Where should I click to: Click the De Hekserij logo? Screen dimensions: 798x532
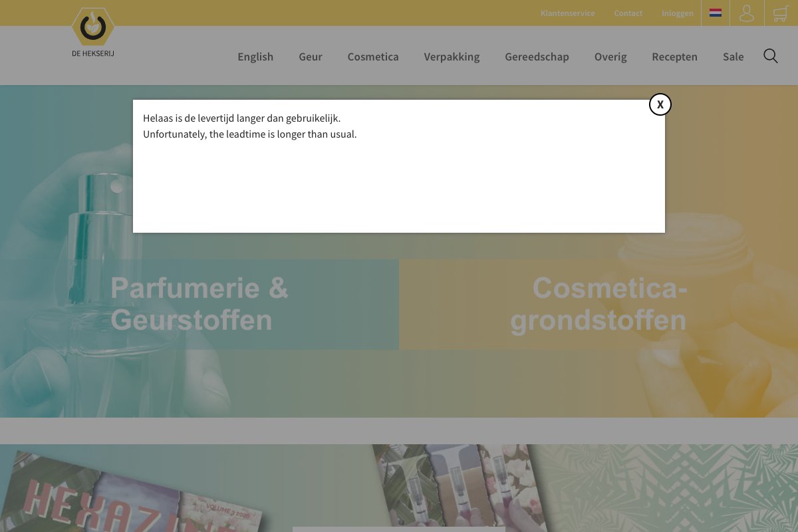(93, 32)
